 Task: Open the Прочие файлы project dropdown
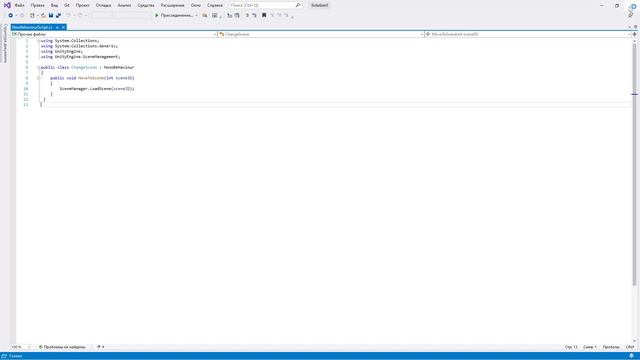pyautogui.click(x=114, y=35)
